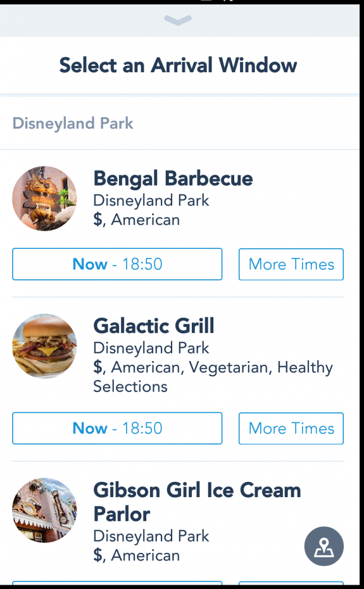Click Galactic Grill cuisine description text
Image resolution: width=364 pixels, height=589 pixels.
point(213,377)
